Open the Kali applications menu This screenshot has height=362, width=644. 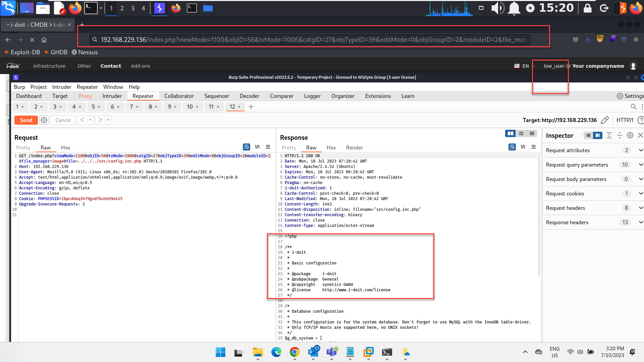click(x=8, y=8)
